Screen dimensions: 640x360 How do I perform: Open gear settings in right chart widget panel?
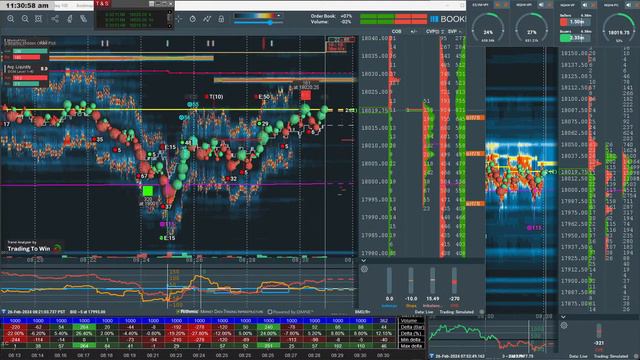[564, 325]
